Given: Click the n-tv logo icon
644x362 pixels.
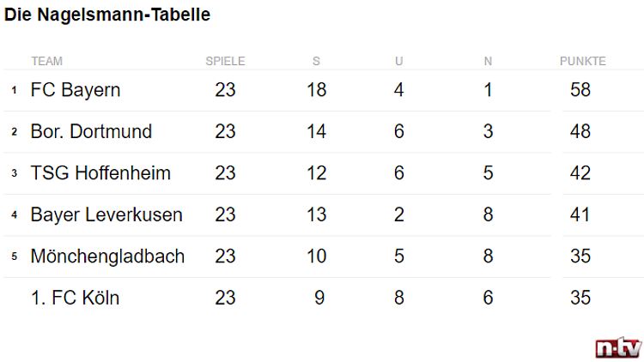Looking at the screenshot, I should 618,348.
